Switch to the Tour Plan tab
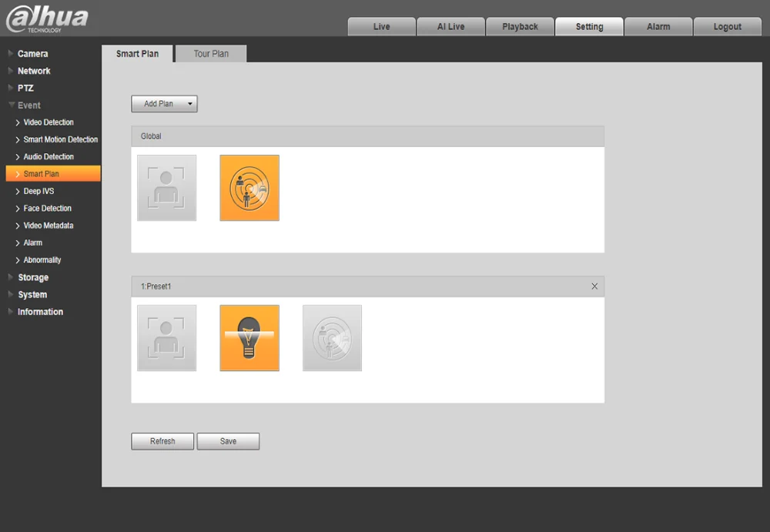The height and width of the screenshot is (532, 770). pos(211,54)
